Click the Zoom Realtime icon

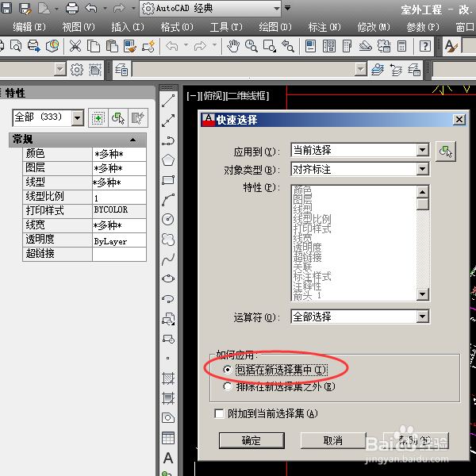pyautogui.click(x=251, y=46)
